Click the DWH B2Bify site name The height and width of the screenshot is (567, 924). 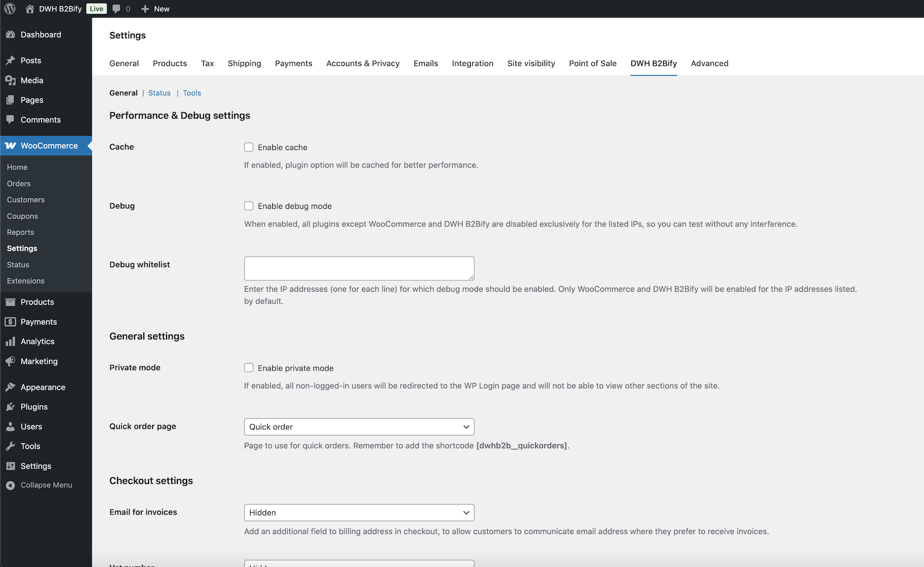point(60,9)
